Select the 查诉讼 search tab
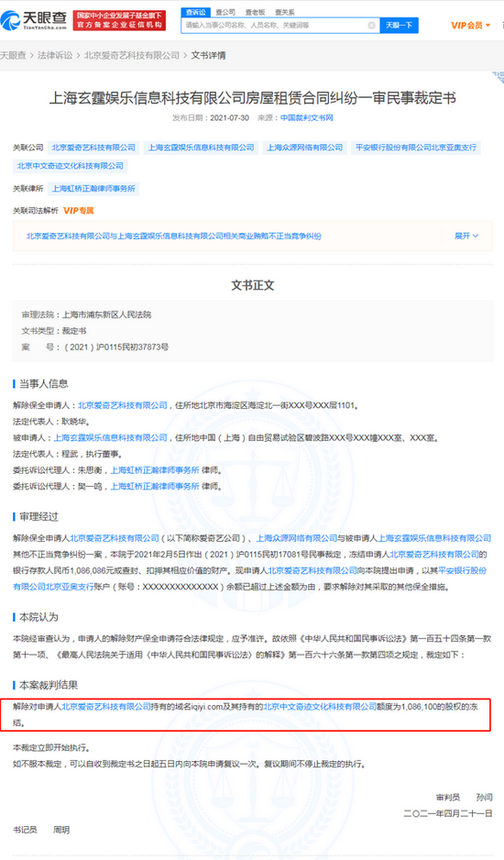Viewport: 504px width, 860px height. pos(196,12)
